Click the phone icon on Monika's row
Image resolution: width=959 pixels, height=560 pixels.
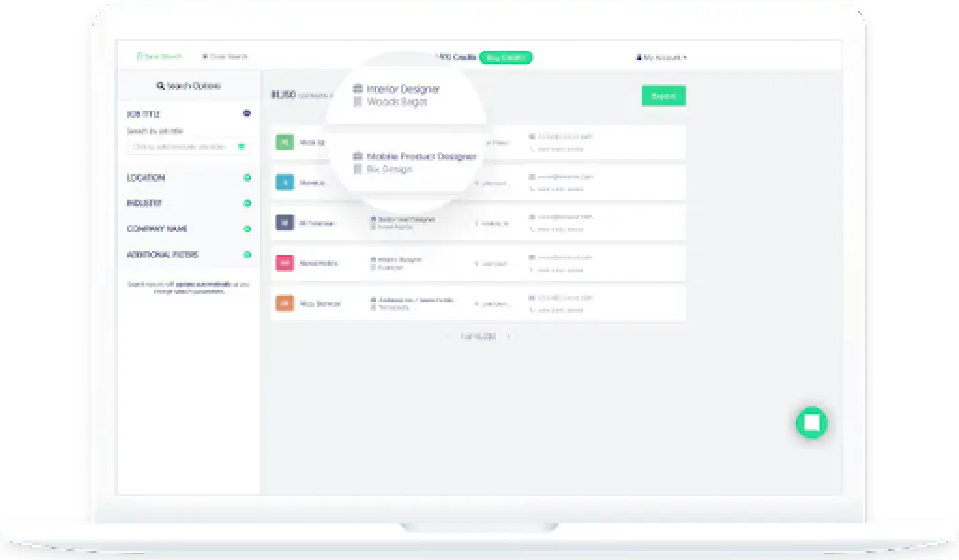point(531,187)
